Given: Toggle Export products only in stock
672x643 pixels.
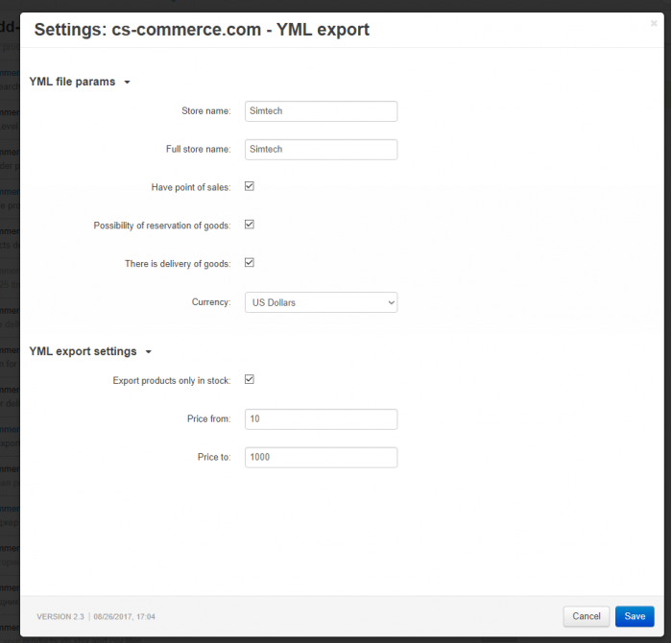Looking at the screenshot, I should pos(250,379).
